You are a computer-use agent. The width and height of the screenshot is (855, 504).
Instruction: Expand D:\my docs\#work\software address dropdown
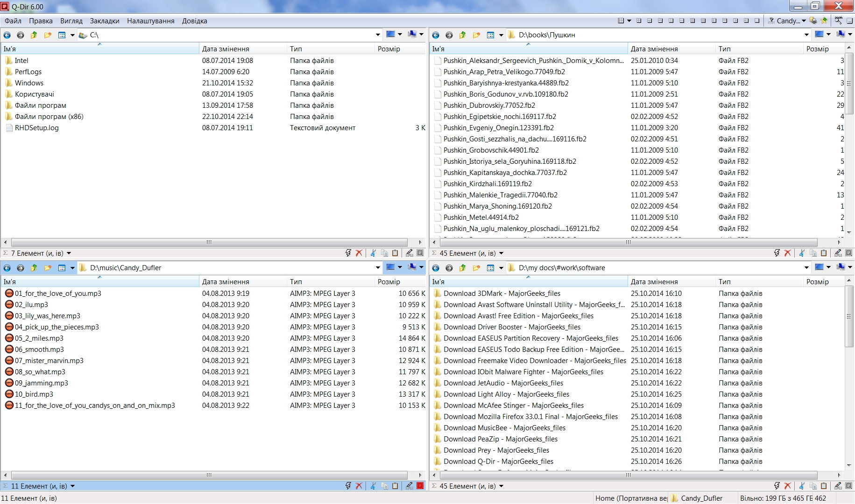coord(806,268)
